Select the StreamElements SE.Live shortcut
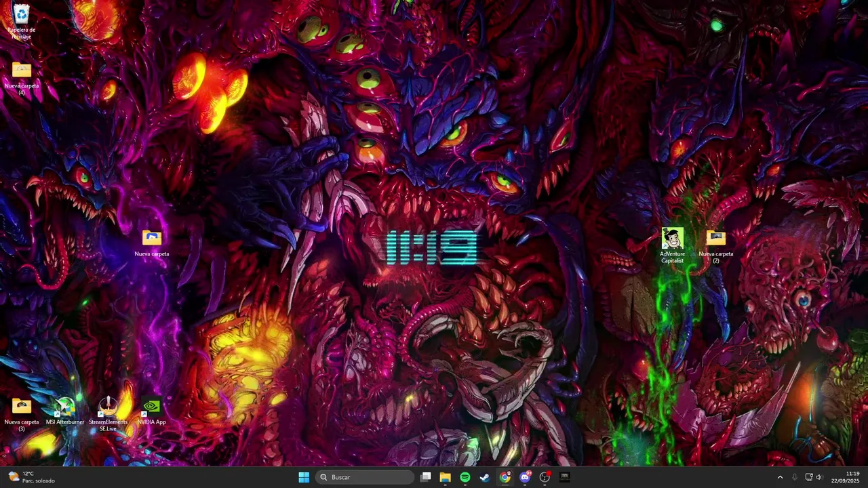Image resolution: width=868 pixels, height=488 pixels. [x=108, y=415]
